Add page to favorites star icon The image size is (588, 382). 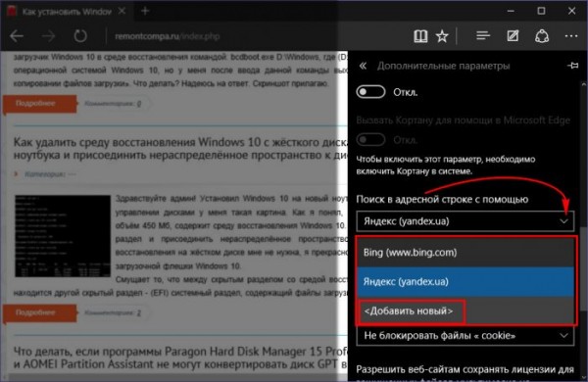point(442,36)
